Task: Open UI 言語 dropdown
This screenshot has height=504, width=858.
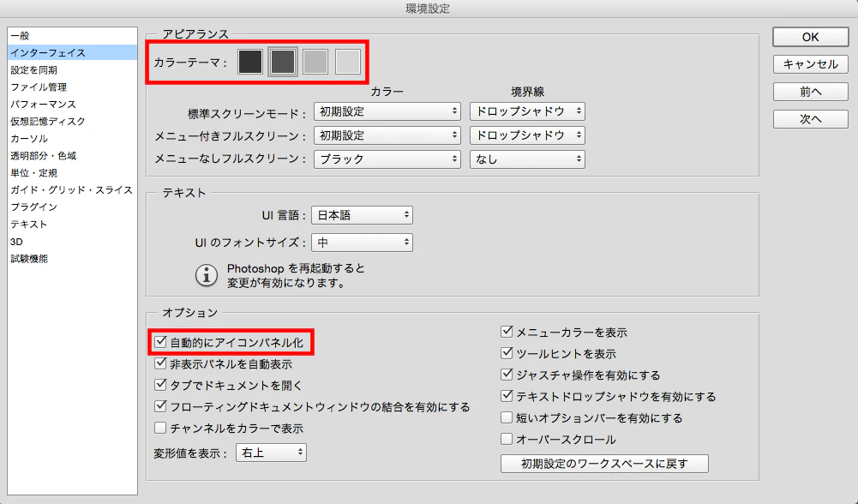Action: [x=363, y=215]
